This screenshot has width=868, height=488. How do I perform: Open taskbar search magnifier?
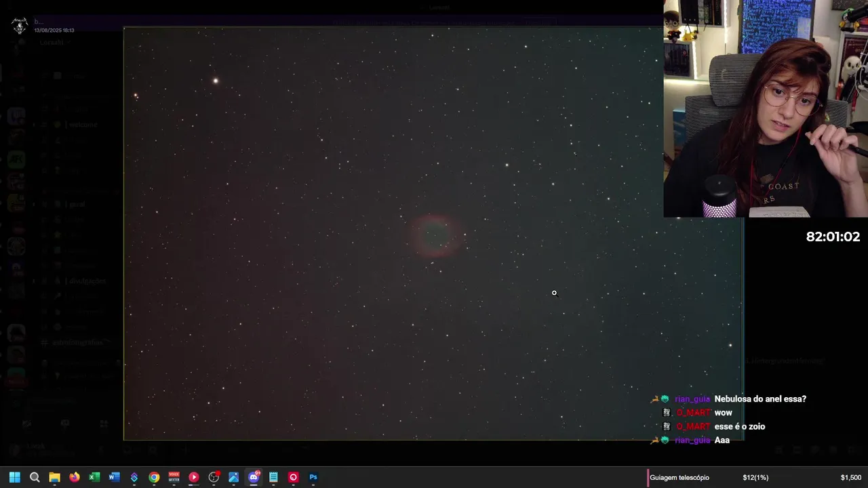35,477
